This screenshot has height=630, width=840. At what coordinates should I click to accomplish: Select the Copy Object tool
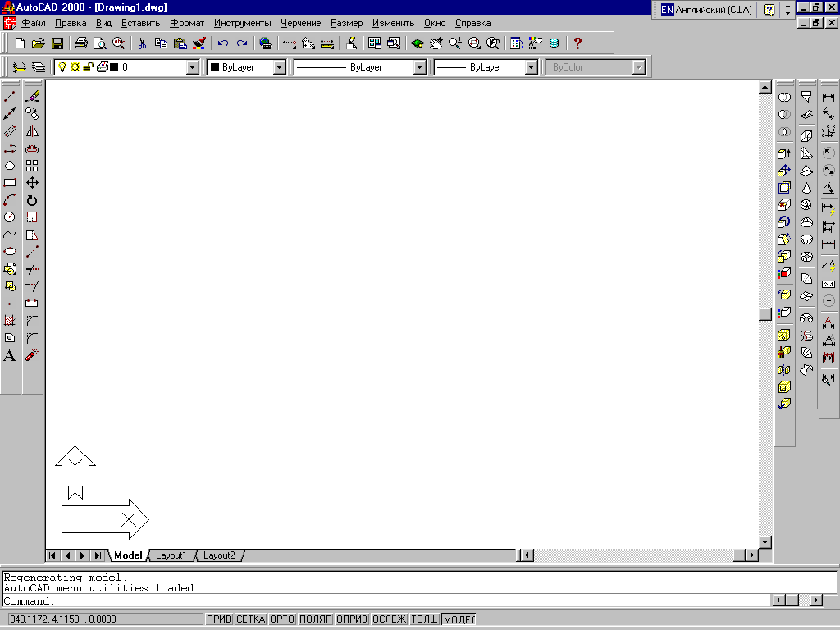click(x=32, y=114)
